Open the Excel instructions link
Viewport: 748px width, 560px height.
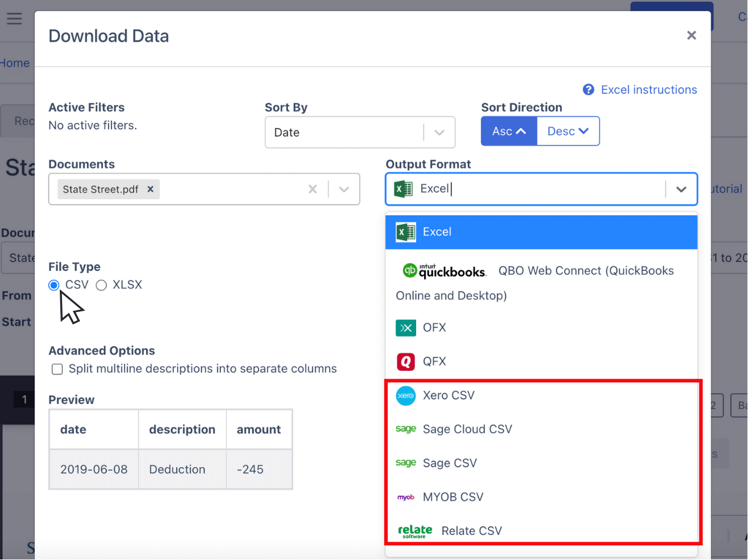[x=649, y=90]
